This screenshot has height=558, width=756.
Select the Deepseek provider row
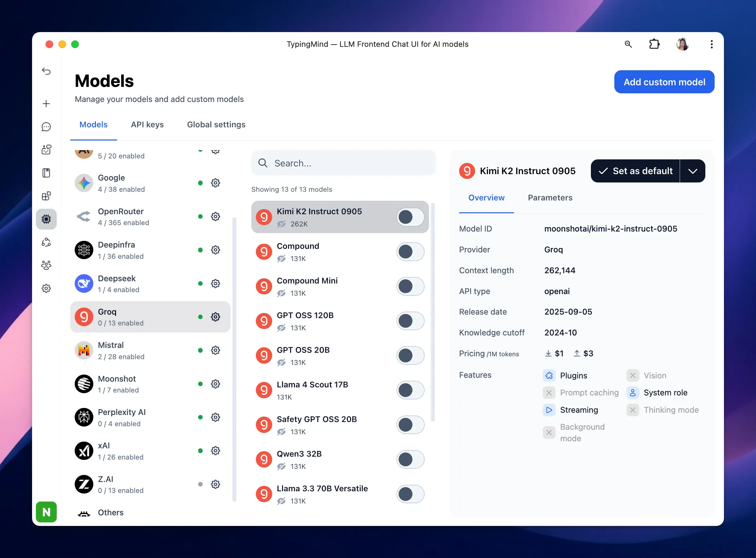pyautogui.click(x=150, y=283)
